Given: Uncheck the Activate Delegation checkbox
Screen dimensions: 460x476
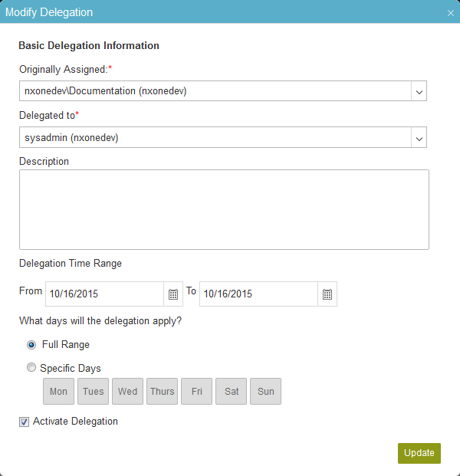Looking at the screenshot, I should (24, 422).
